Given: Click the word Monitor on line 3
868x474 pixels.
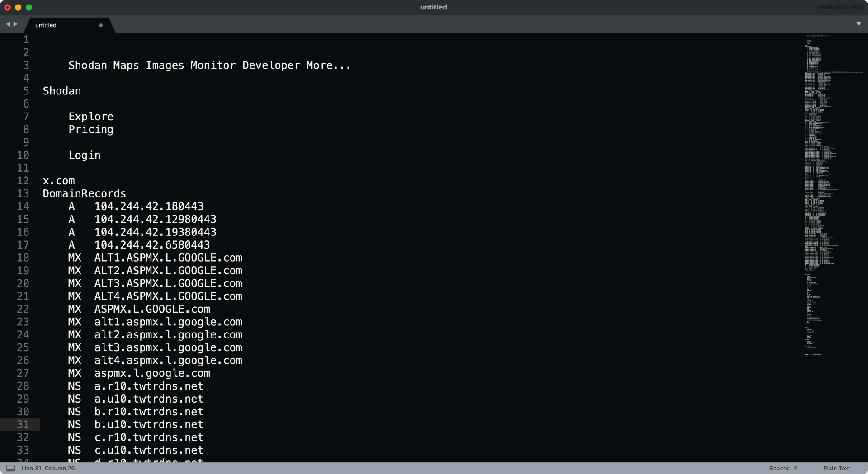Looking at the screenshot, I should pyautogui.click(x=213, y=66).
